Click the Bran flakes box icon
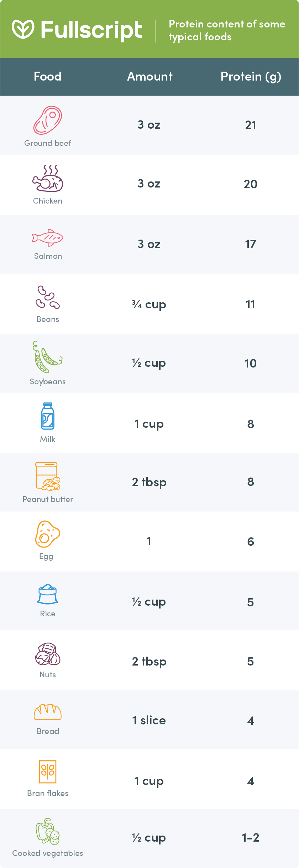 tap(48, 772)
